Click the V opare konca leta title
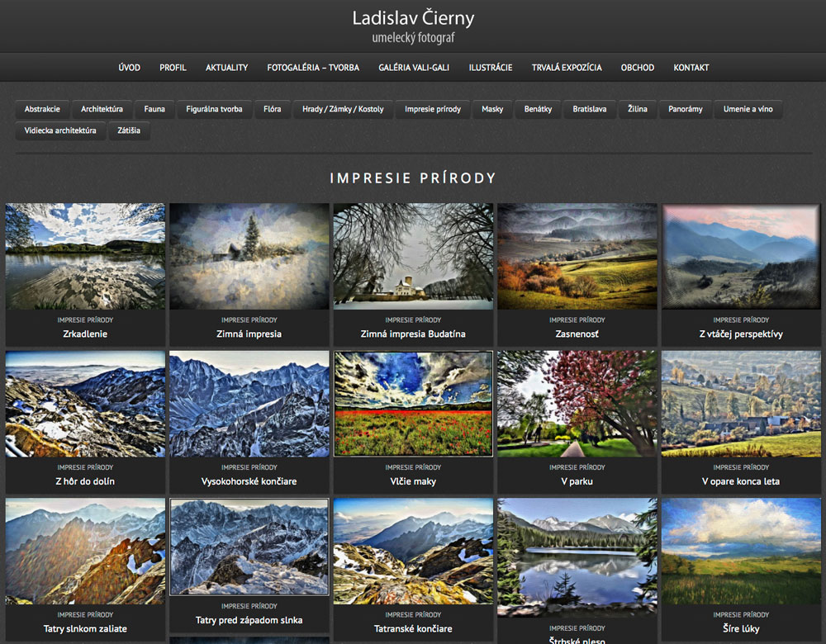This screenshot has height=644, width=826. pos(741,481)
